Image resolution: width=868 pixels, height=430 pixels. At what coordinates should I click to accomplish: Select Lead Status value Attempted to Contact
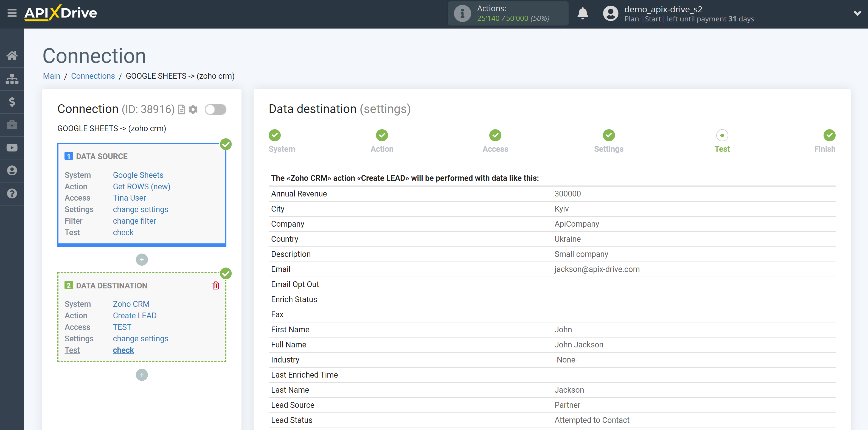pos(592,420)
